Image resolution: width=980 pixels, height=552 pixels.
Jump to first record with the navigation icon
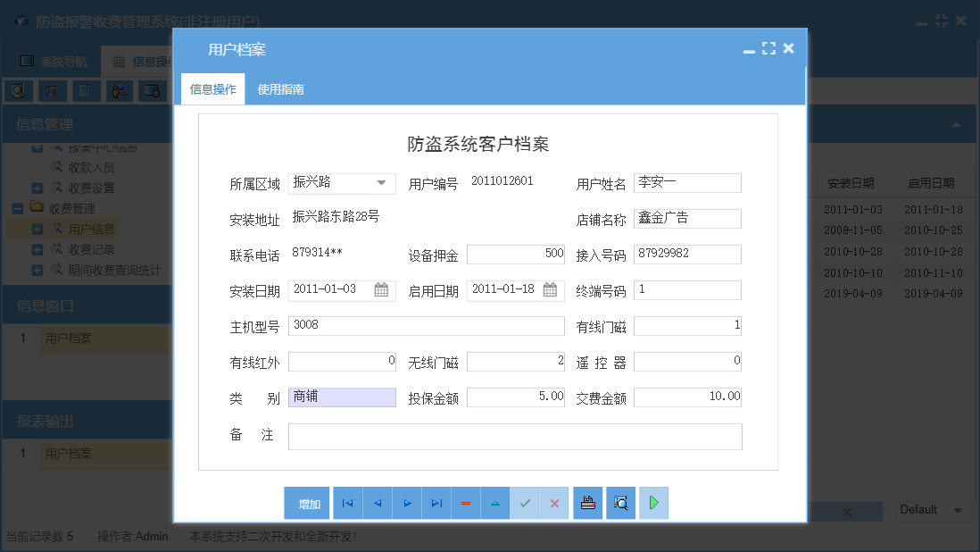click(x=347, y=503)
